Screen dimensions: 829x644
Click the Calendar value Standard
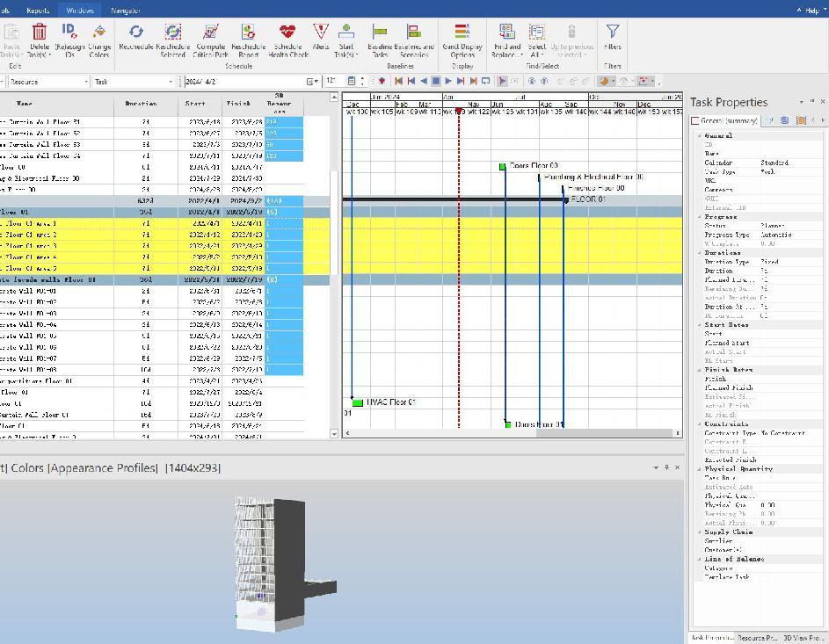(774, 163)
